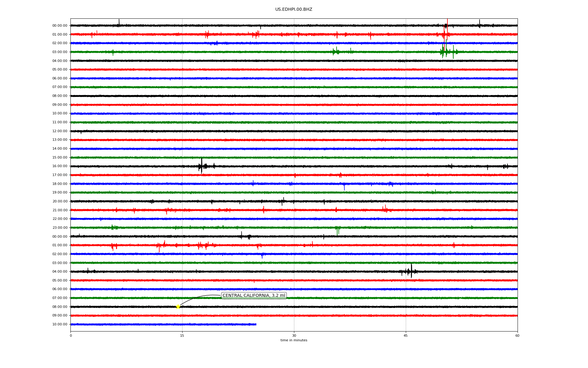Click the 16:00:00 row time label
Screen dimensions: 588x368
60,166
